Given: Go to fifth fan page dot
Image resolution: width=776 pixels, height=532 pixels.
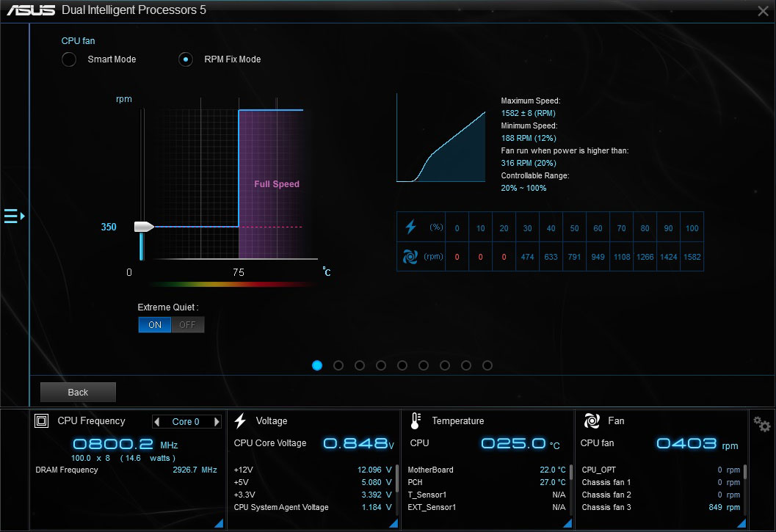Looking at the screenshot, I should click(402, 365).
